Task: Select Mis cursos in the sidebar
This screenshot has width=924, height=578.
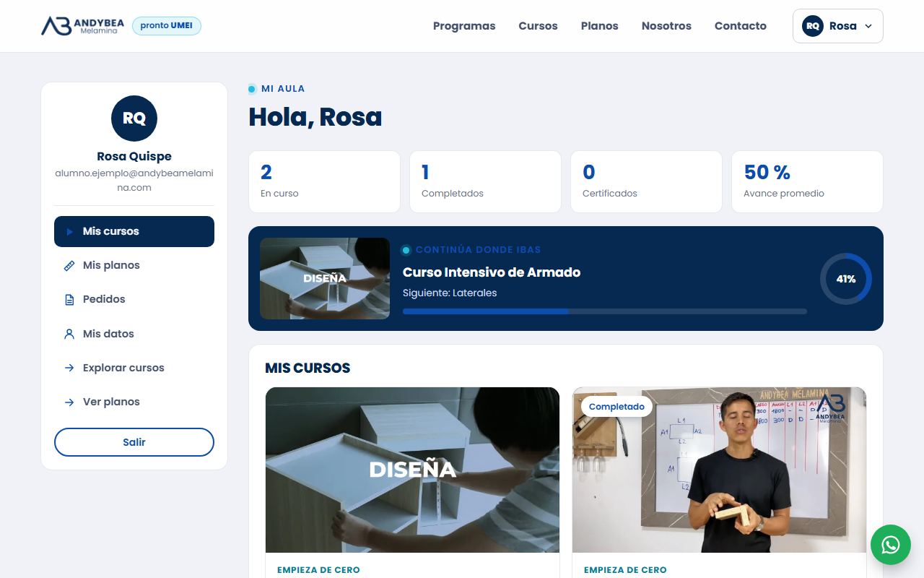Action: pyautogui.click(x=134, y=231)
